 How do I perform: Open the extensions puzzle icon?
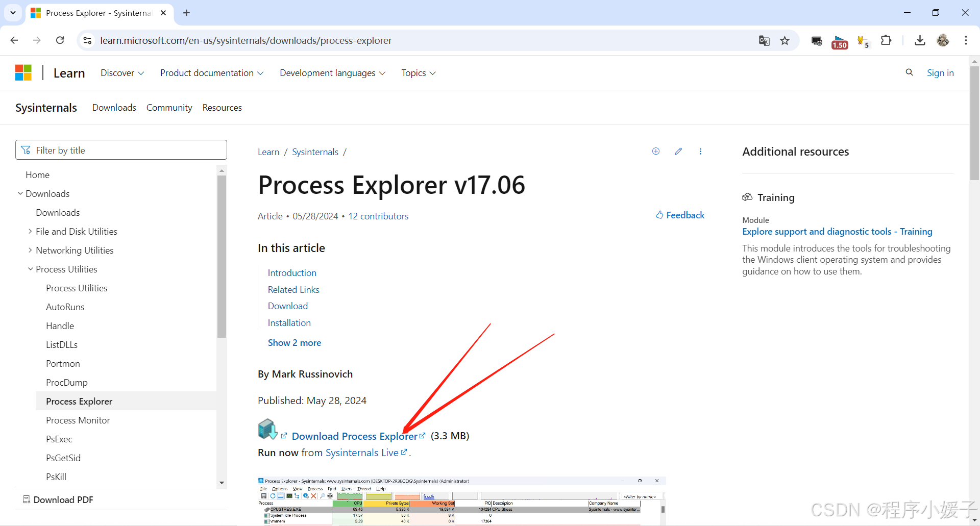coord(886,40)
